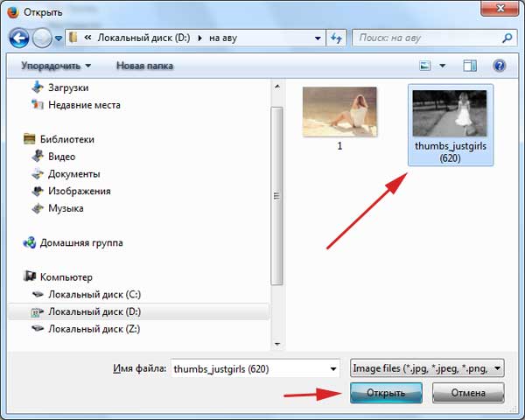525x420 pixels.
Task: Toggle the preview pane icon
Action: coord(470,66)
